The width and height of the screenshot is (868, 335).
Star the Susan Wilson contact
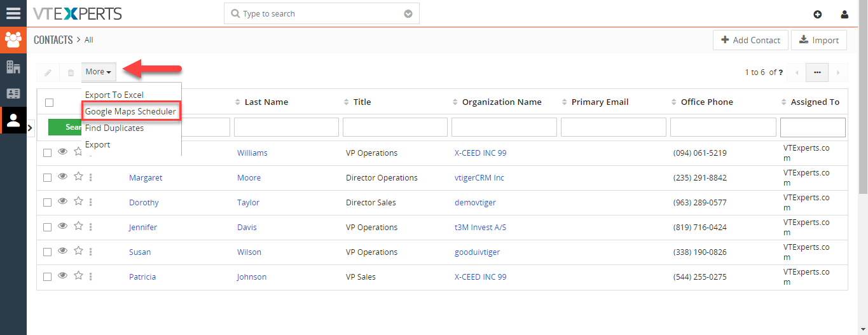pos(78,251)
